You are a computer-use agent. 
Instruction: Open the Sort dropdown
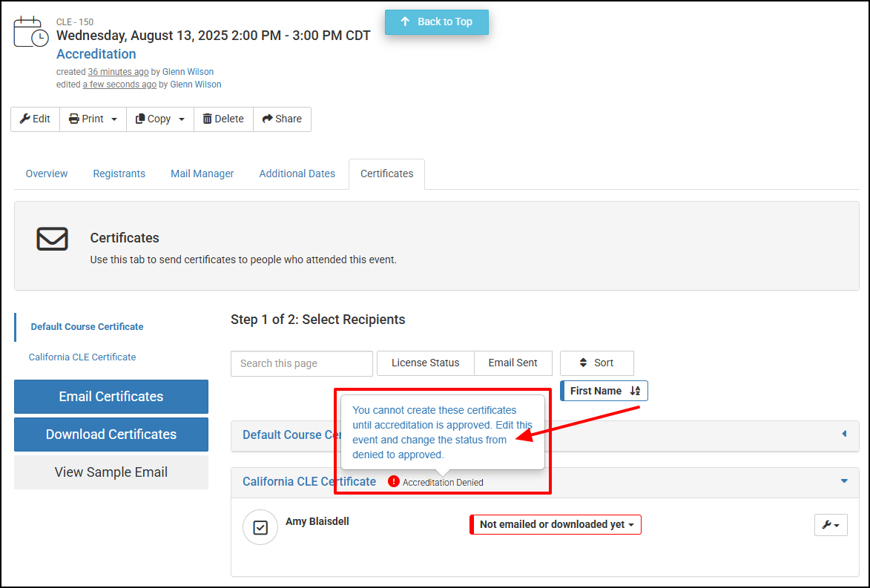click(x=596, y=363)
